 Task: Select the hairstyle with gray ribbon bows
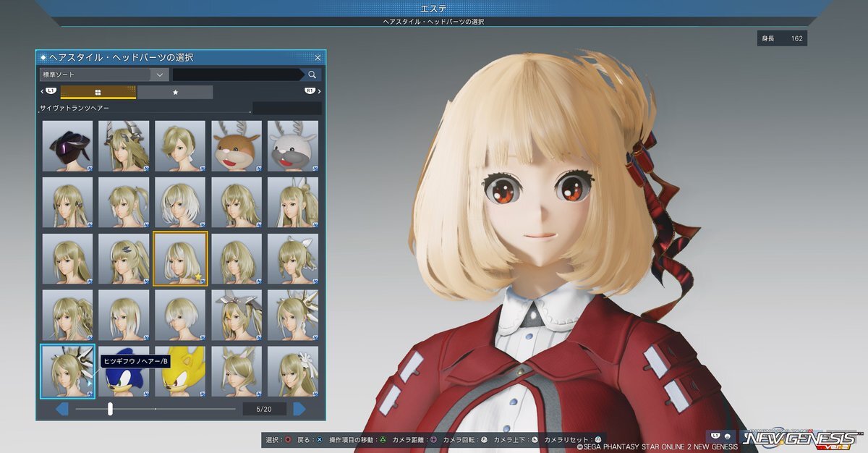click(237, 315)
